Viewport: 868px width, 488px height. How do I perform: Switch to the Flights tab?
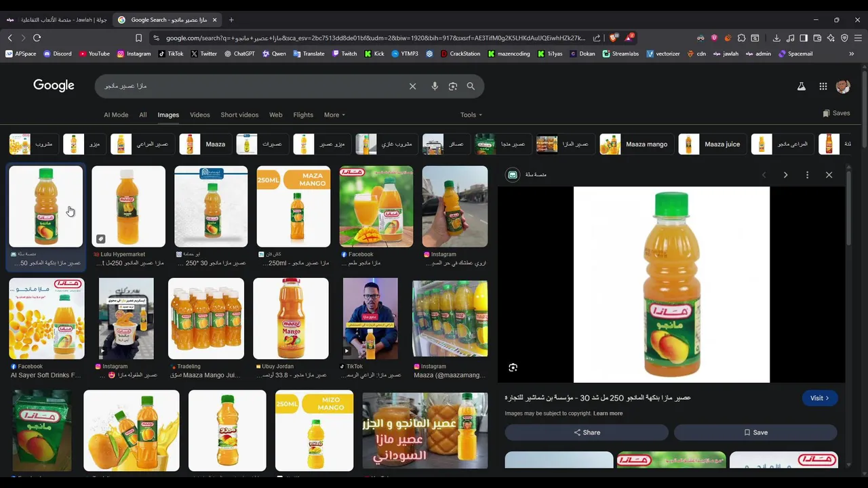(303, 115)
